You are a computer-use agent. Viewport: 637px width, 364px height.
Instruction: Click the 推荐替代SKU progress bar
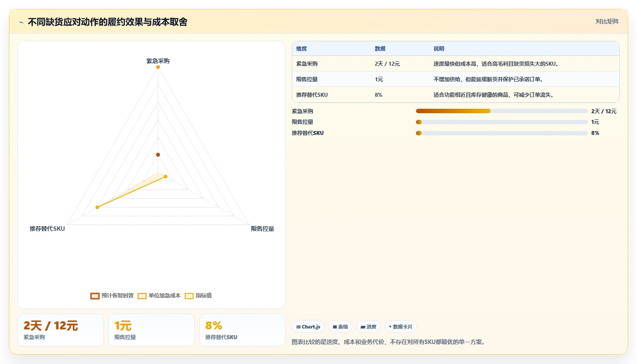pos(502,133)
